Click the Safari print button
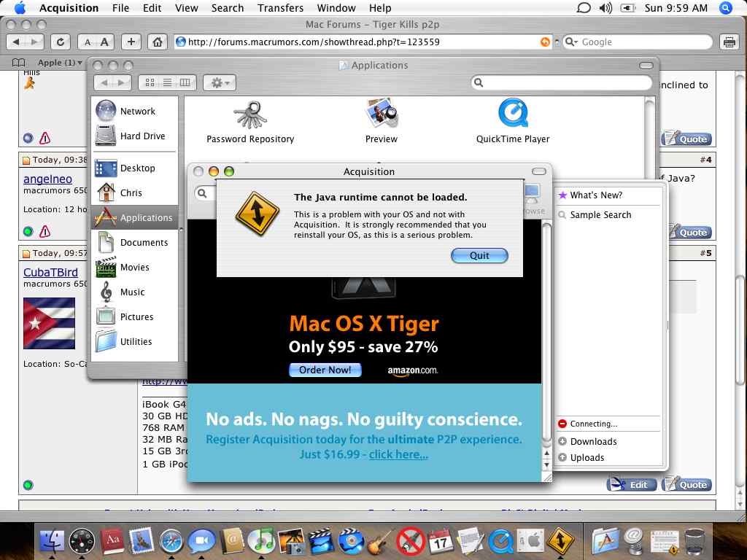Viewport: 747px width, 560px height. (x=729, y=42)
